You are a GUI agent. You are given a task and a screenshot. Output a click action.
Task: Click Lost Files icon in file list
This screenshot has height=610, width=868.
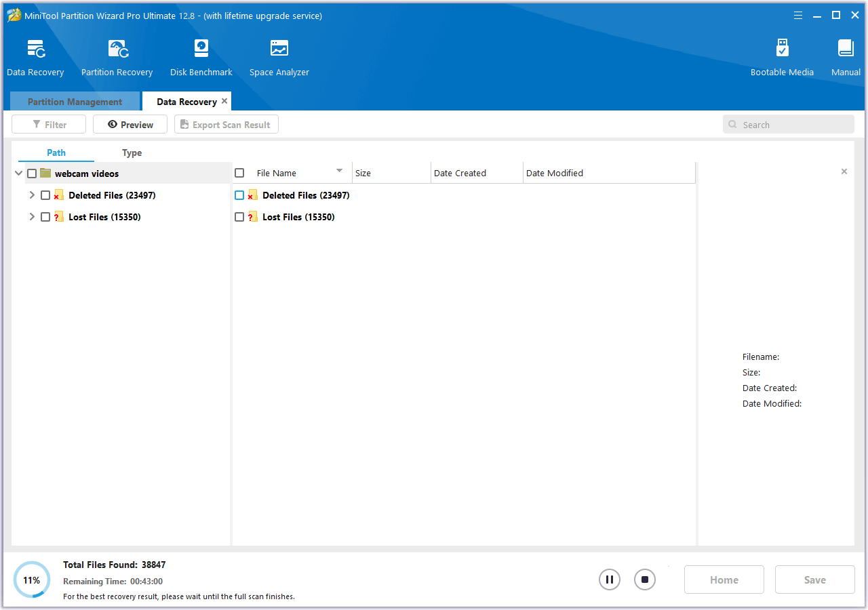coord(253,217)
